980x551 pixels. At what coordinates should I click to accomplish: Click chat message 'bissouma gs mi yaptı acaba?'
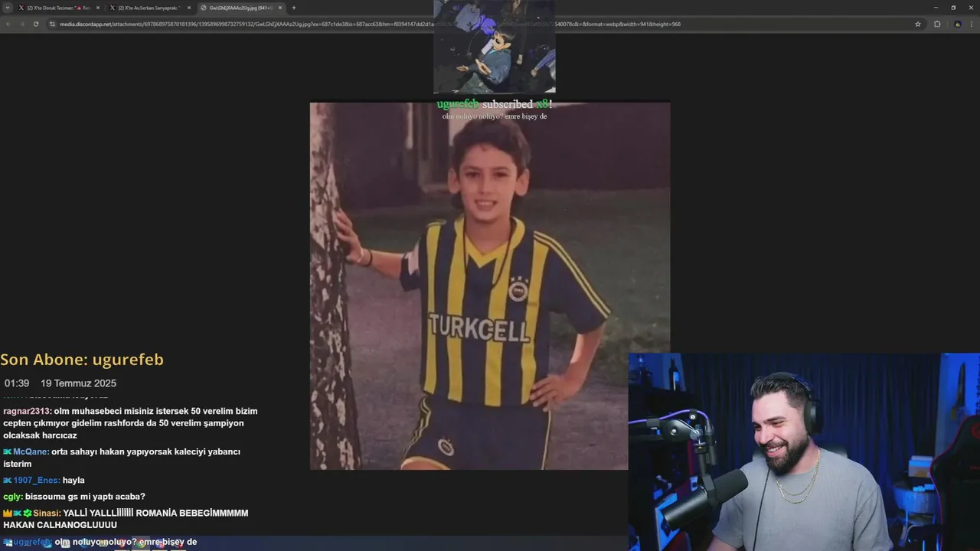tap(85, 497)
